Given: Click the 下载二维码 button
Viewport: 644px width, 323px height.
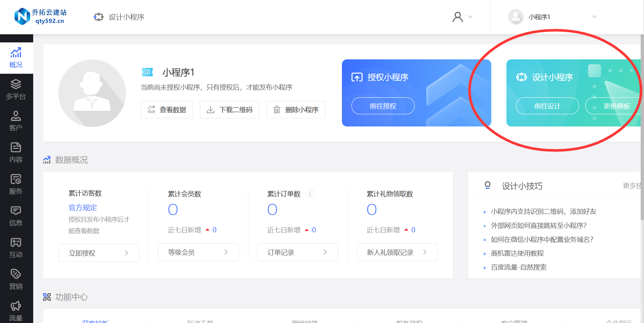Looking at the screenshot, I should pyautogui.click(x=229, y=110).
